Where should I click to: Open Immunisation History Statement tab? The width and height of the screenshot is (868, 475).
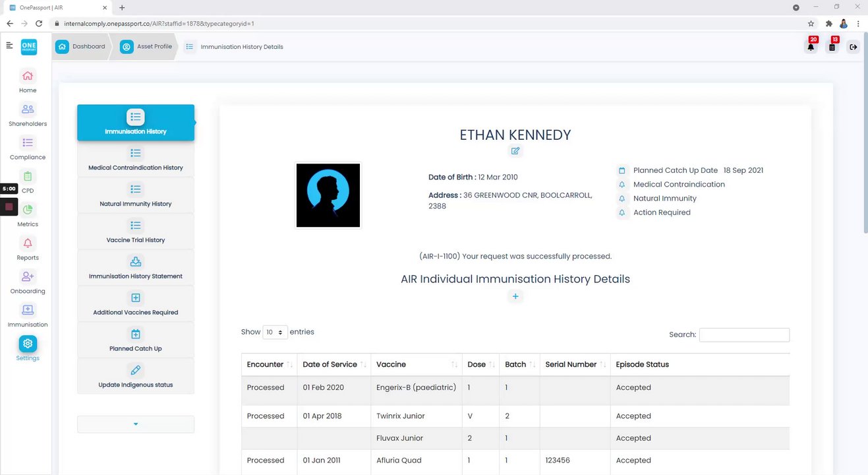[x=136, y=268]
